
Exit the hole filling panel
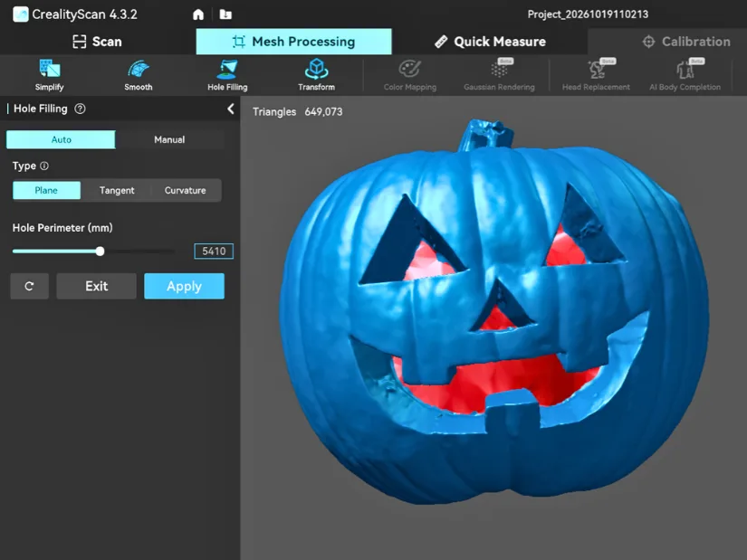pos(96,286)
